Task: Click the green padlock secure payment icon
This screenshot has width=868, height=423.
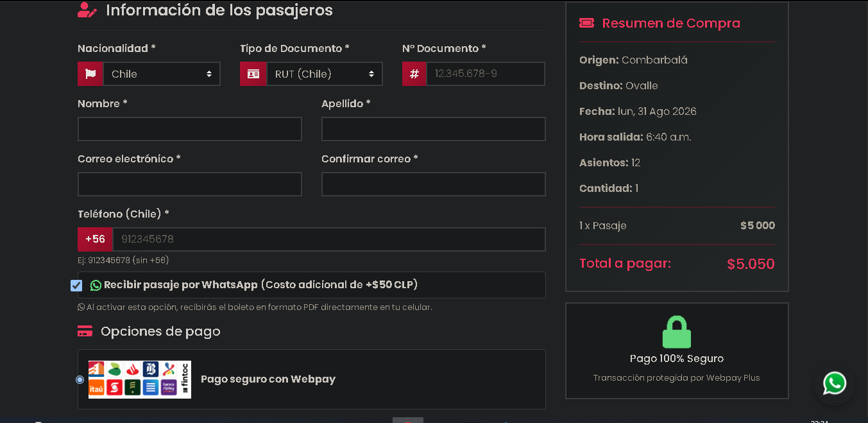Action: coord(677,332)
